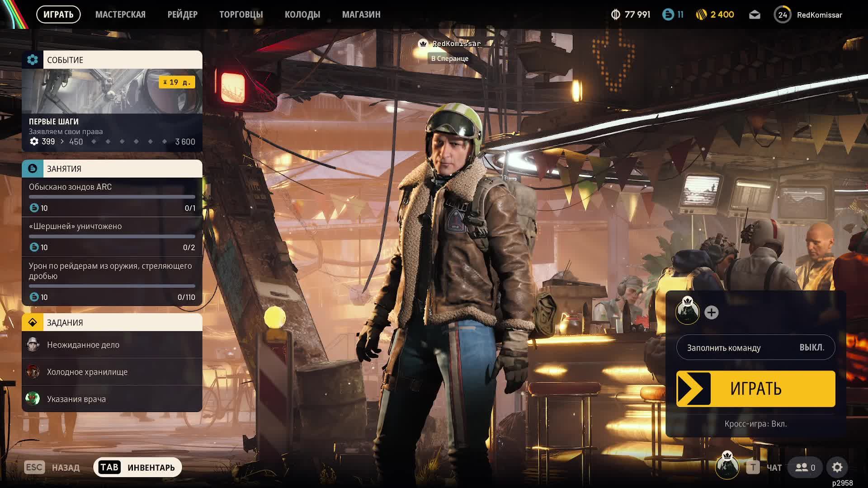868x488 pixels.
Task: Click the blue raider token currency icon
Action: pos(668,15)
